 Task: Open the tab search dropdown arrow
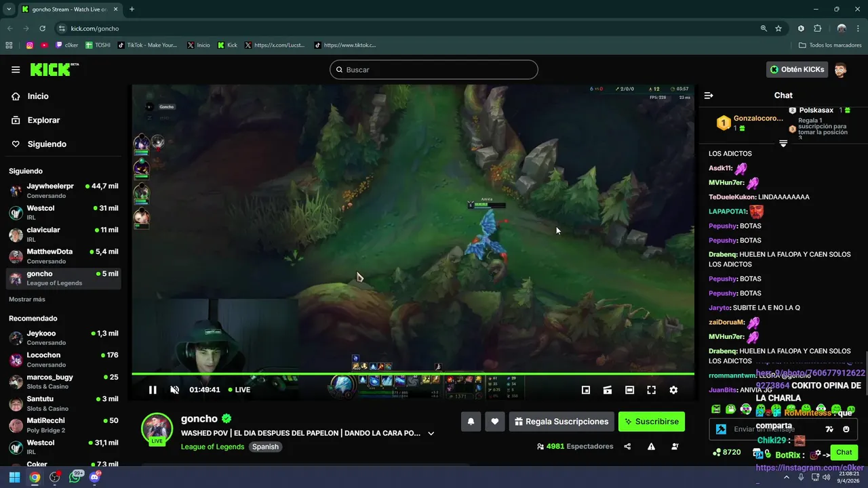tap(9, 9)
